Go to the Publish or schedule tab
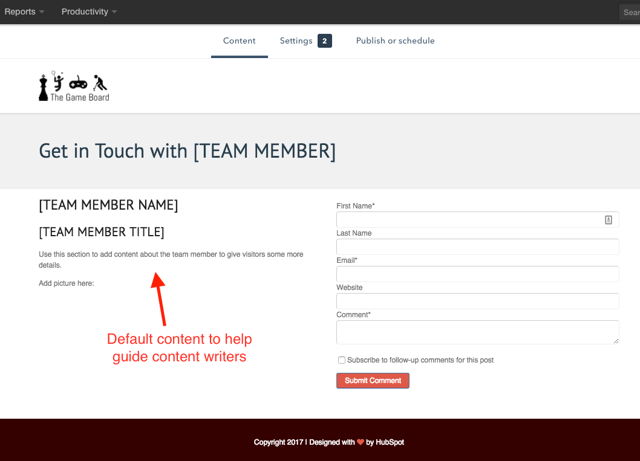 tap(395, 41)
